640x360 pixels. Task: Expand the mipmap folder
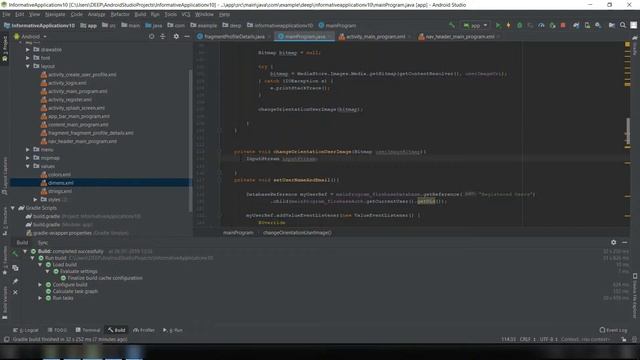coord(28,158)
